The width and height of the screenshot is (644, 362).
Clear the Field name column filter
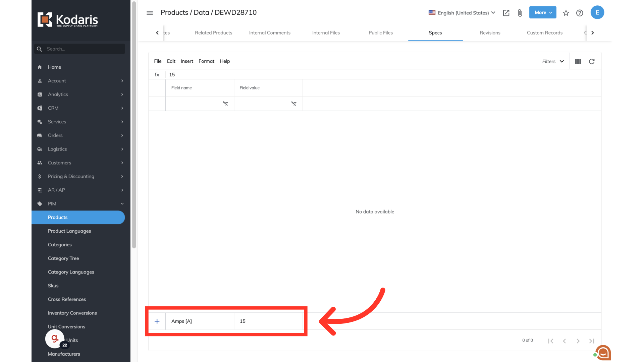pos(225,104)
